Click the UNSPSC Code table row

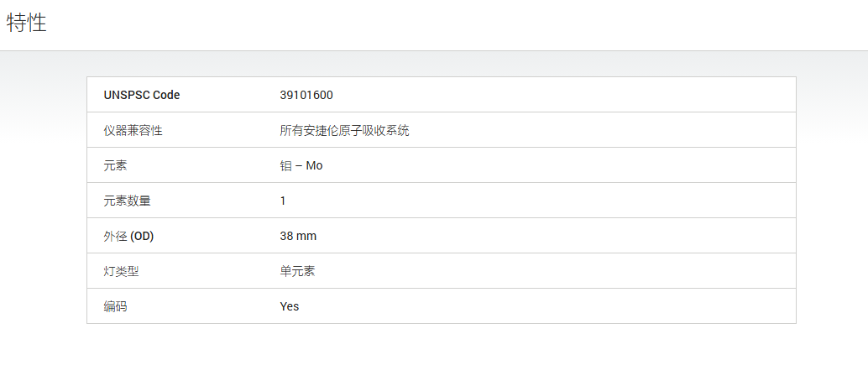[x=442, y=95]
